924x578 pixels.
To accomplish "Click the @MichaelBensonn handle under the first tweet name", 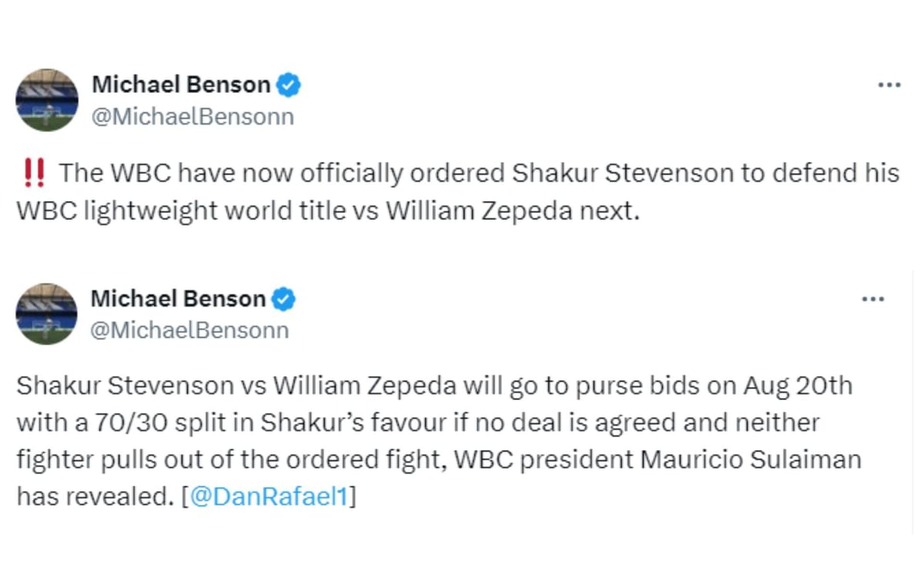I will 193,116.
